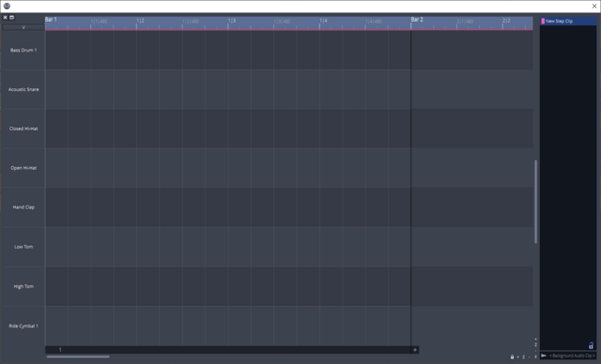601x364 pixels.
Task: Click the 2|2 beat position in the ruler
Action: (x=506, y=21)
